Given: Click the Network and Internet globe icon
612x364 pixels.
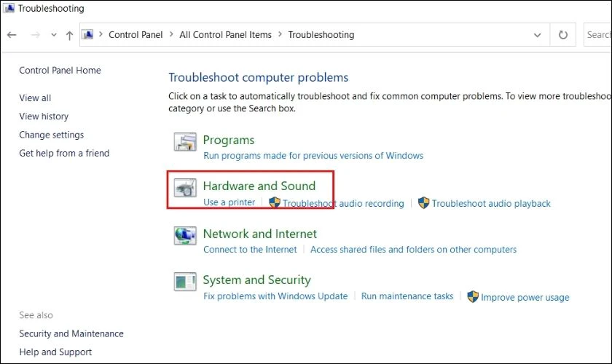Looking at the screenshot, I should 185,236.
